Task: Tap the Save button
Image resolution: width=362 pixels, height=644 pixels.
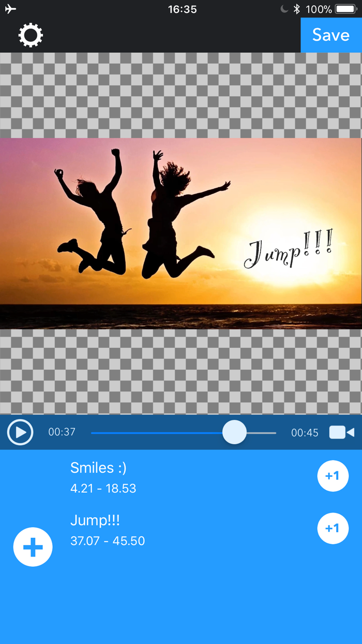Action: tap(331, 35)
